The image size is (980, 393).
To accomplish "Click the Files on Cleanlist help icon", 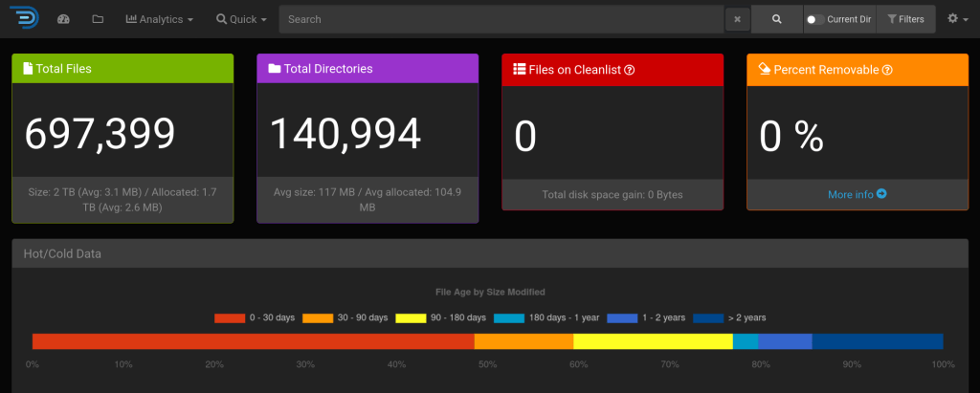I will (630, 69).
